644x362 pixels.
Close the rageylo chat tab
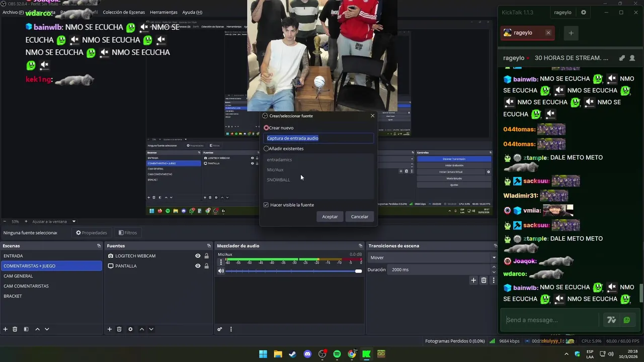[x=548, y=33]
